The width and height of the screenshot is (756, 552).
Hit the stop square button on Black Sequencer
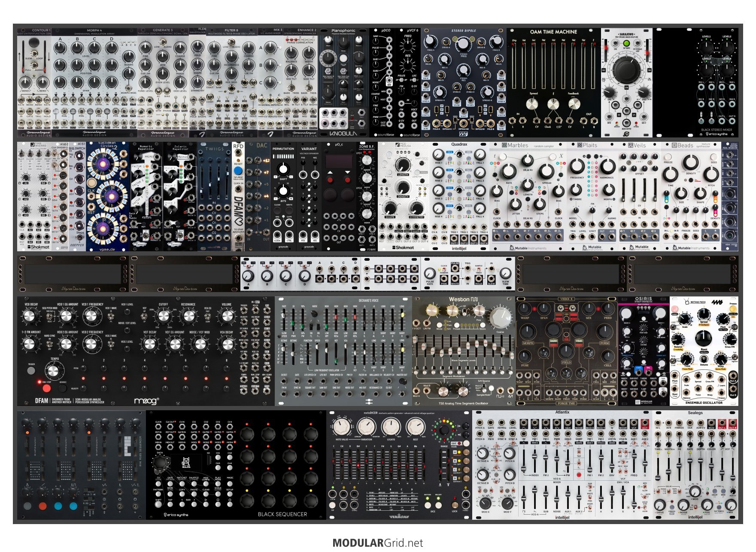218,504
